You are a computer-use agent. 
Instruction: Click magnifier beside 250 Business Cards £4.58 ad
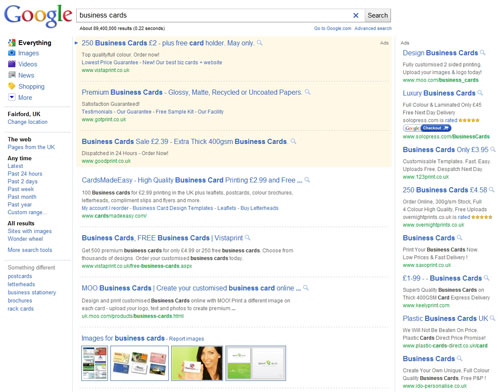tap(492, 190)
